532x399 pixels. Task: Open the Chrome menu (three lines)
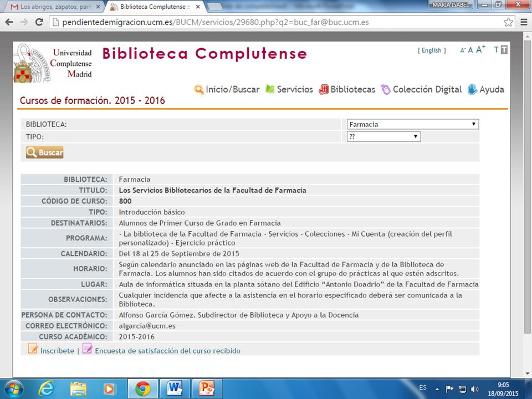pyautogui.click(x=524, y=22)
